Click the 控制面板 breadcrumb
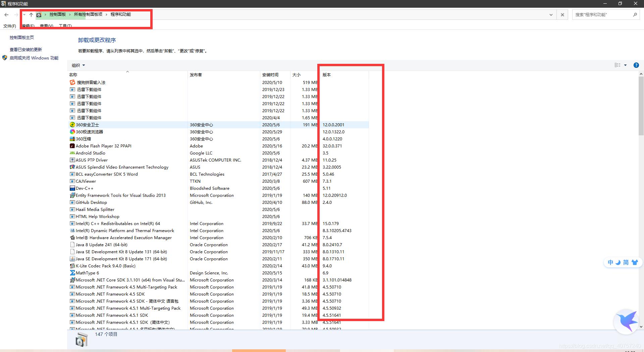 pos(57,14)
